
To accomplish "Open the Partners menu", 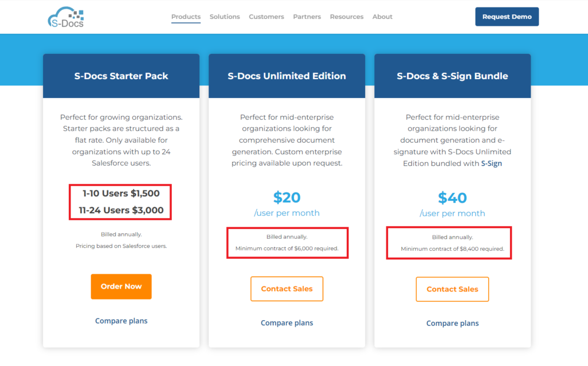I will [x=307, y=17].
